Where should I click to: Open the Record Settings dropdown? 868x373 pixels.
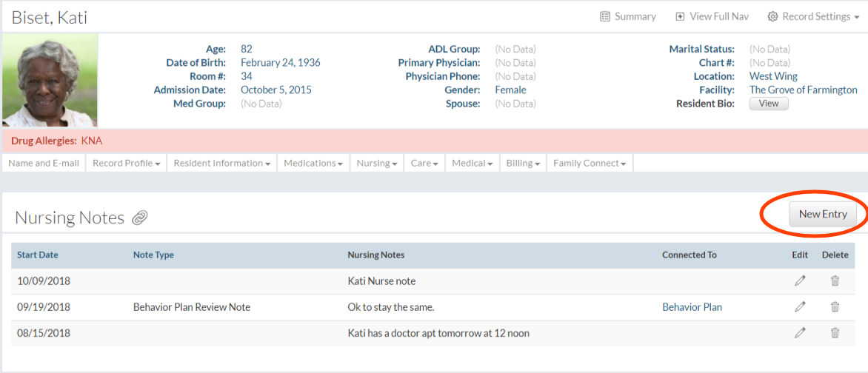pos(813,16)
